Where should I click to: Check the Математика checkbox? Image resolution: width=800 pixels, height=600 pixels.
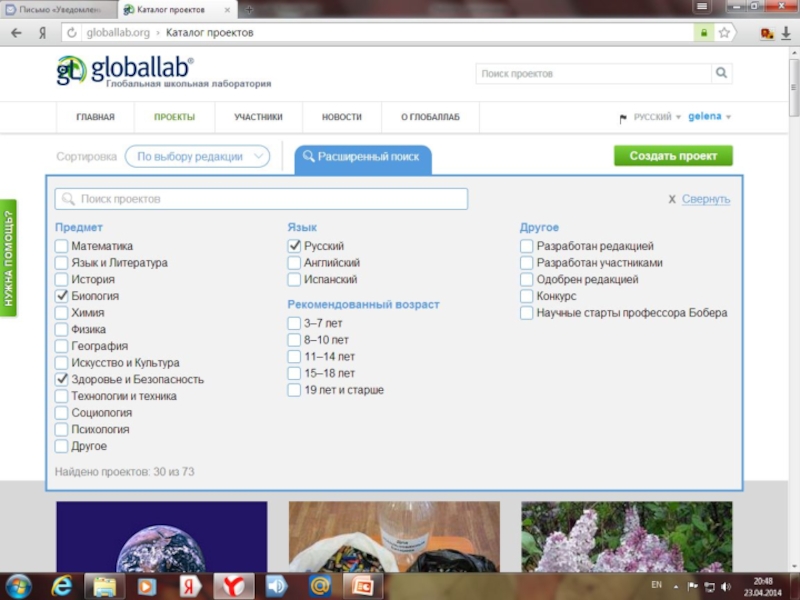point(61,246)
